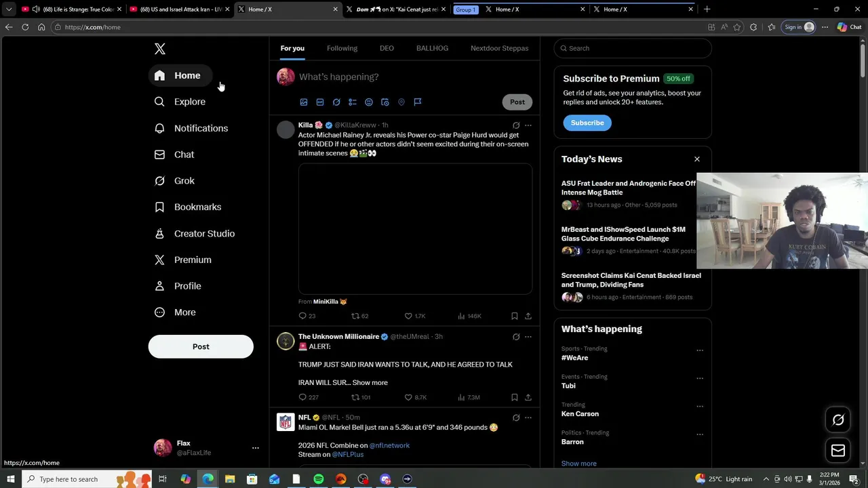
Task: Open Chat from the sidebar
Action: click(175, 155)
